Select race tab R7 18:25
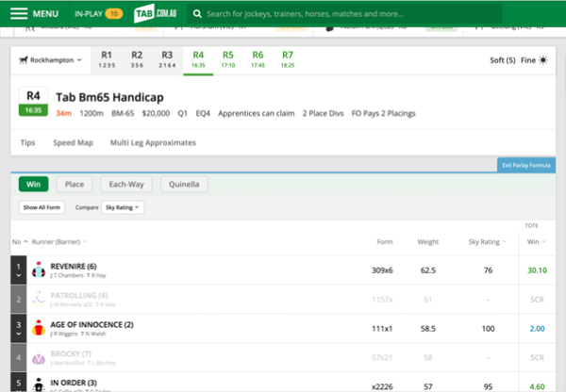The width and height of the screenshot is (566, 392). pyautogui.click(x=288, y=59)
